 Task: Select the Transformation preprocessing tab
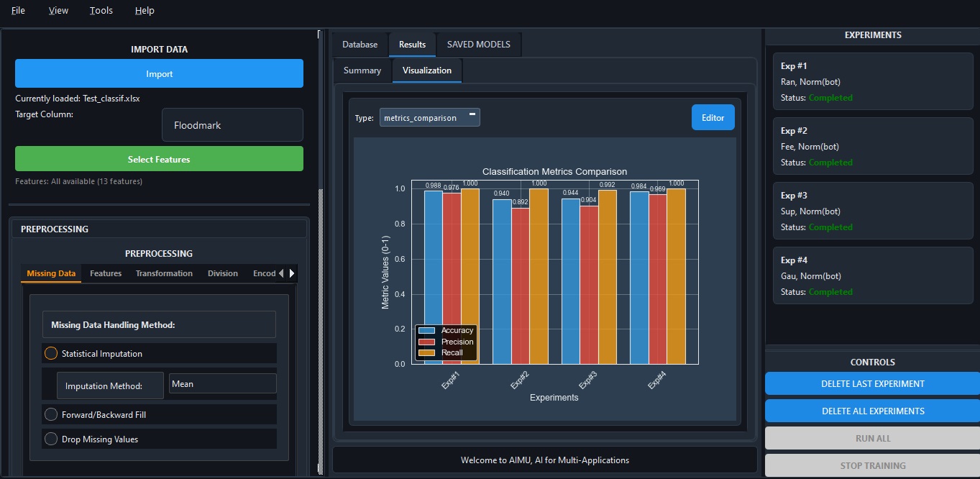[164, 273]
